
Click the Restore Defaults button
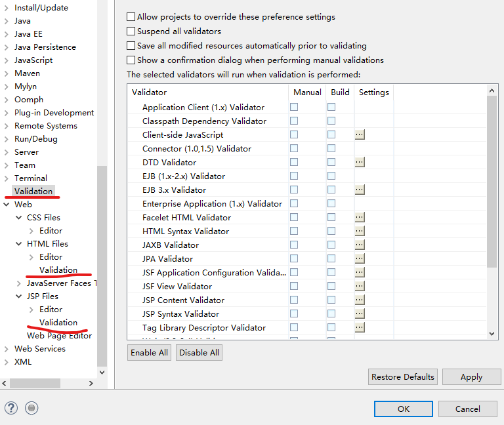tap(403, 376)
